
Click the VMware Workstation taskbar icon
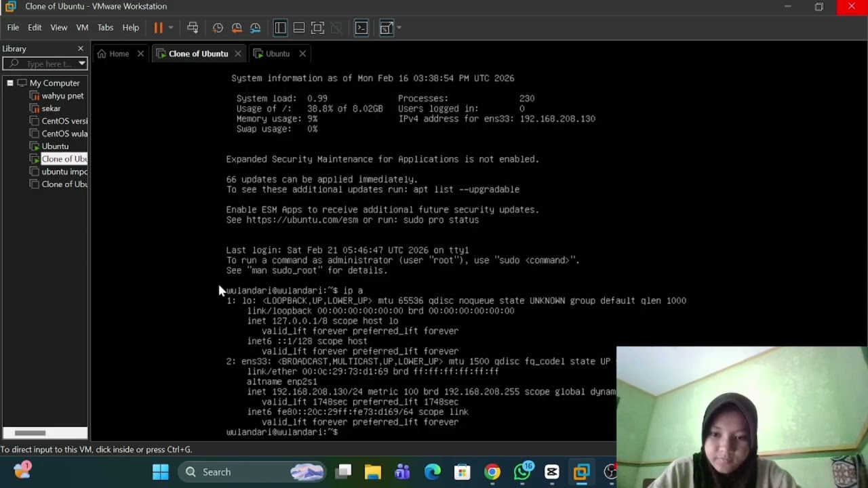pos(581,472)
